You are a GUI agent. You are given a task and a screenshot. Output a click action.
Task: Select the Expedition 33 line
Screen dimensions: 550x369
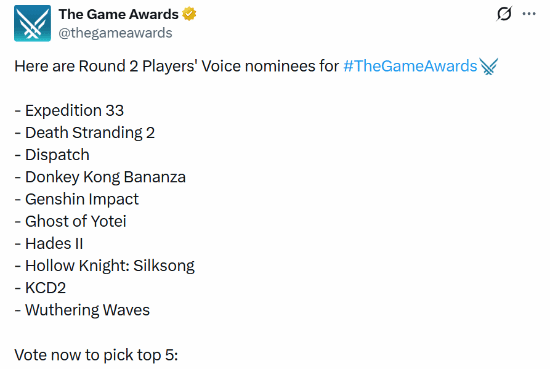[69, 110]
